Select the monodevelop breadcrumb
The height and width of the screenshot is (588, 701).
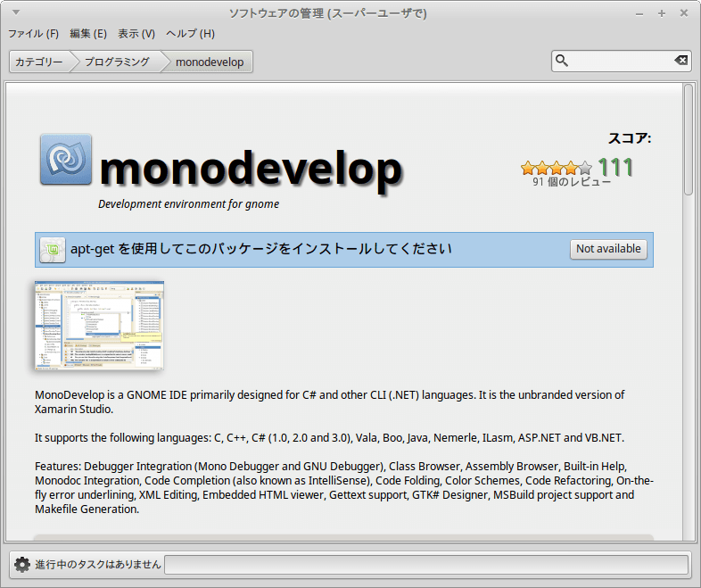coord(210,62)
